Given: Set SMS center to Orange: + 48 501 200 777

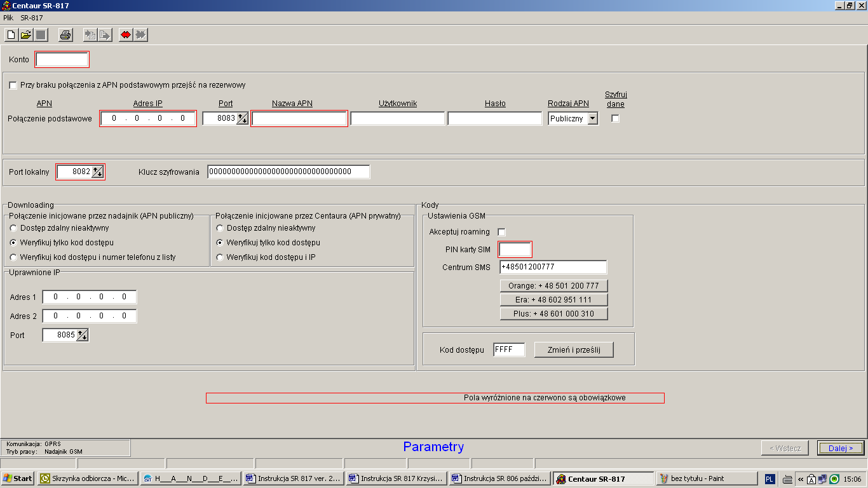Looking at the screenshot, I should pyautogui.click(x=553, y=285).
